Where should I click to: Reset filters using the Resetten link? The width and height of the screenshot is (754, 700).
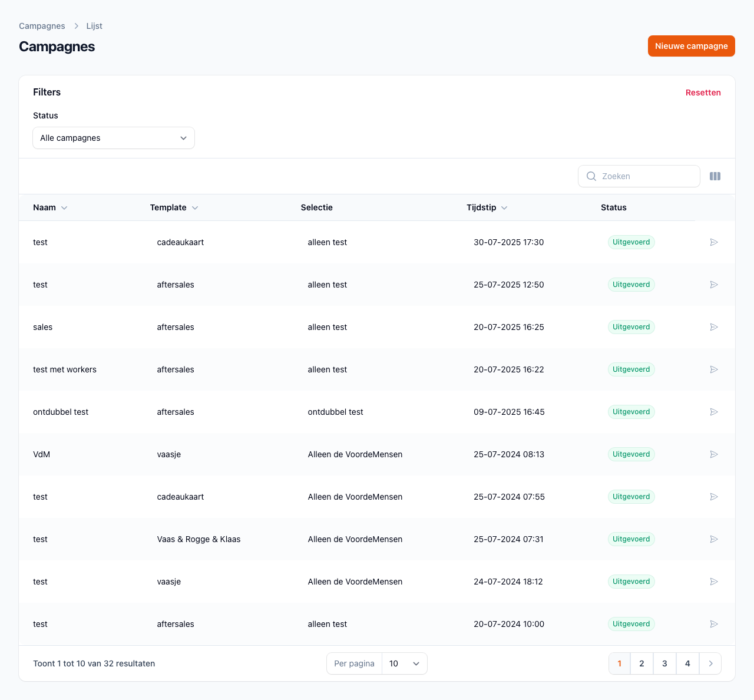click(x=703, y=93)
